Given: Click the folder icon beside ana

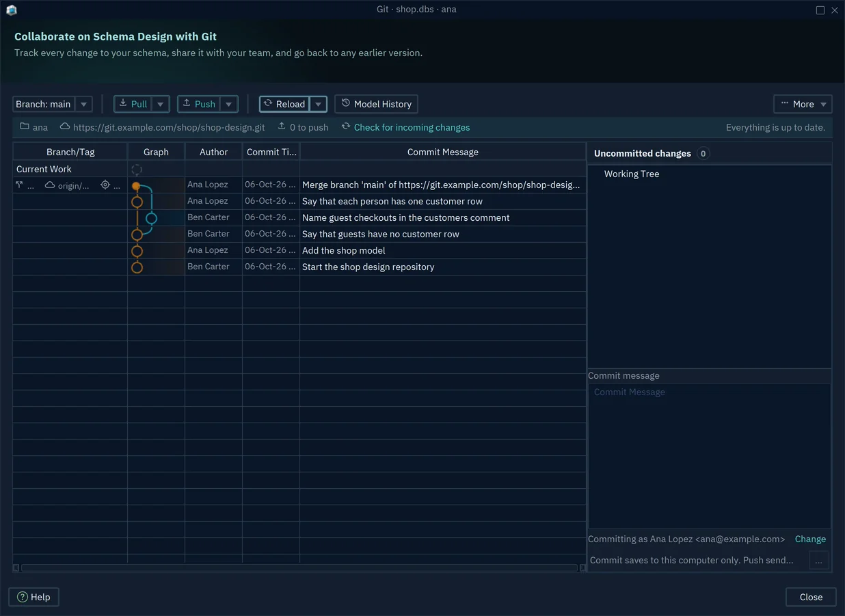Looking at the screenshot, I should point(25,126).
